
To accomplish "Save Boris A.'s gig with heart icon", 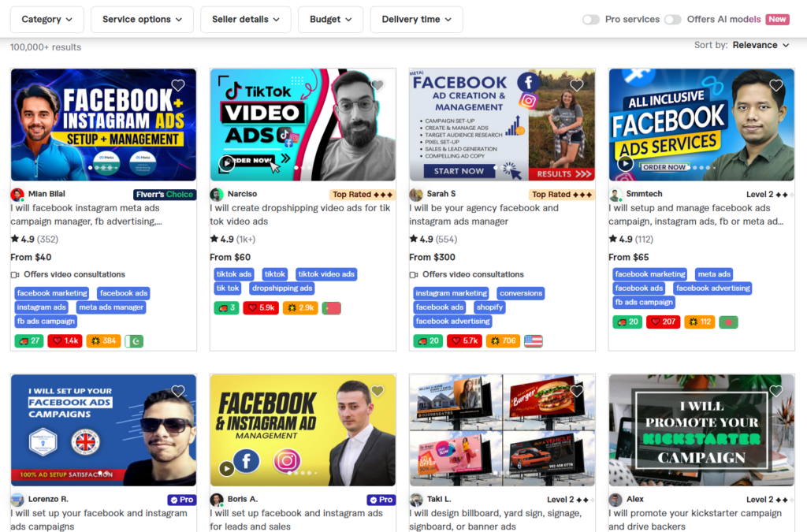I will [x=377, y=391].
